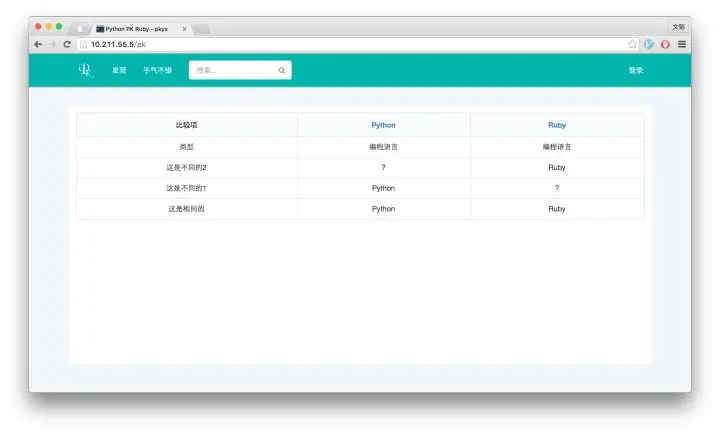Screen dimensions: 720x434
Task: Open the Python header link in the table
Action: [383, 125]
